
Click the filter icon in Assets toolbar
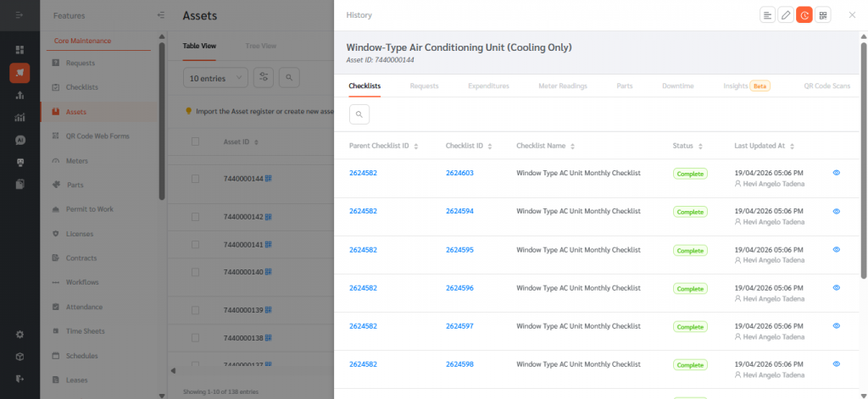[x=264, y=78]
